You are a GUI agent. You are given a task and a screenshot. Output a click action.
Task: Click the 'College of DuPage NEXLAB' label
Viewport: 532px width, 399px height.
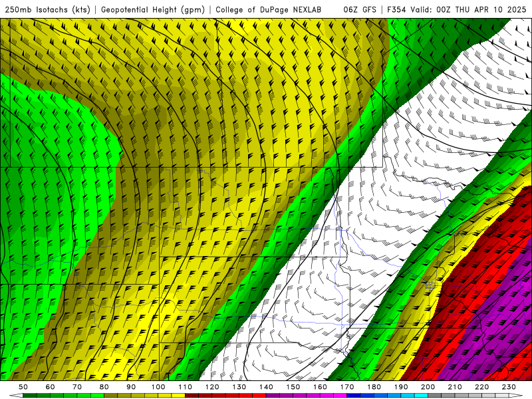click(269, 10)
